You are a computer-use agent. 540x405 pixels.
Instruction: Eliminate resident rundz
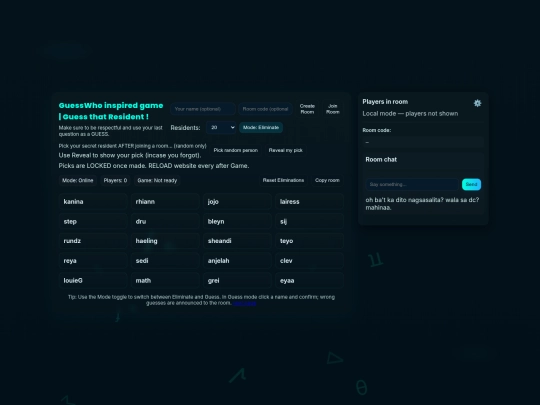(x=93, y=241)
